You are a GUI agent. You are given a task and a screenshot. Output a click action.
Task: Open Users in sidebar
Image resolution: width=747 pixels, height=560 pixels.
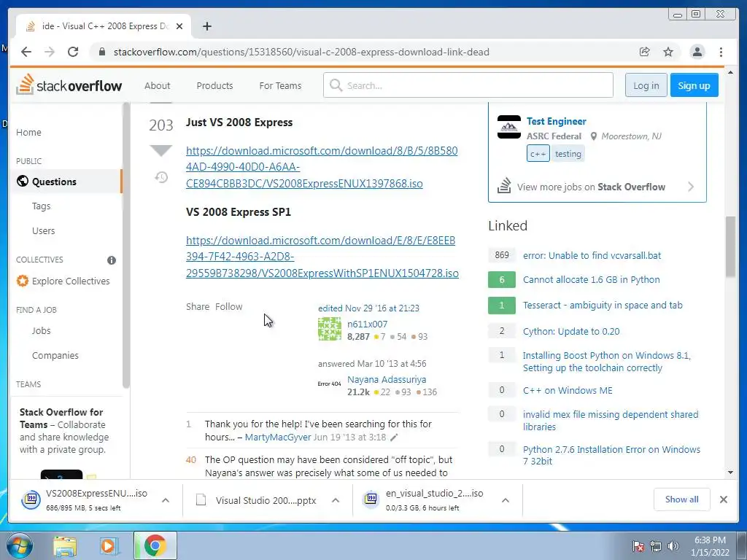pyautogui.click(x=43, y=231)
